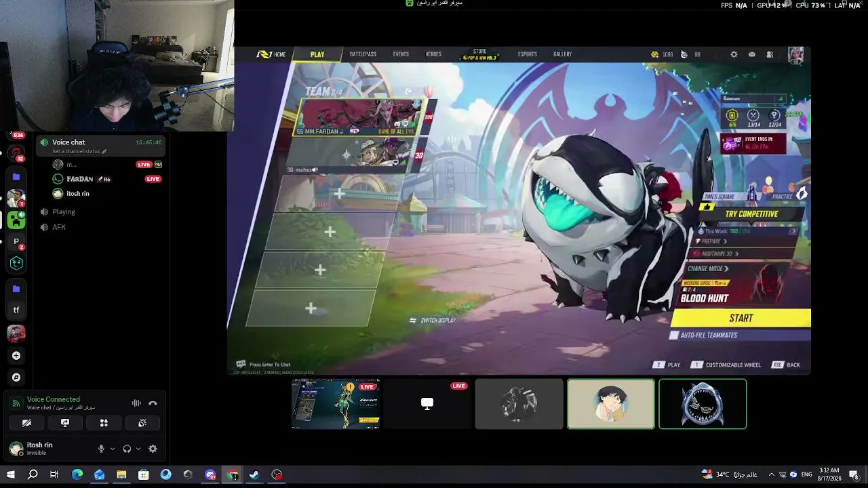Open the teal hexagon Discord server
The height and width of the screenshot is (488, 868).
(x=16, y=263)
